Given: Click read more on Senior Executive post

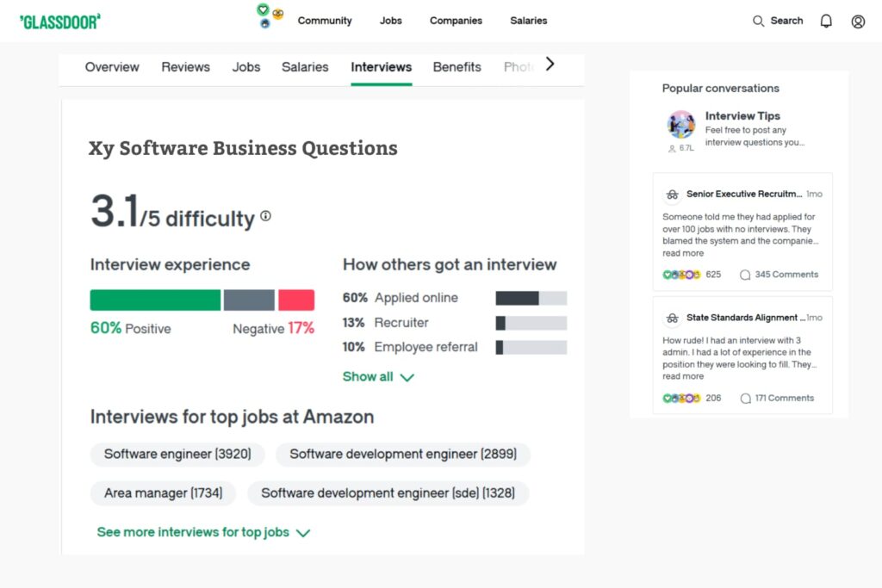Looking at the screenshot, I should tap(683, 254).
